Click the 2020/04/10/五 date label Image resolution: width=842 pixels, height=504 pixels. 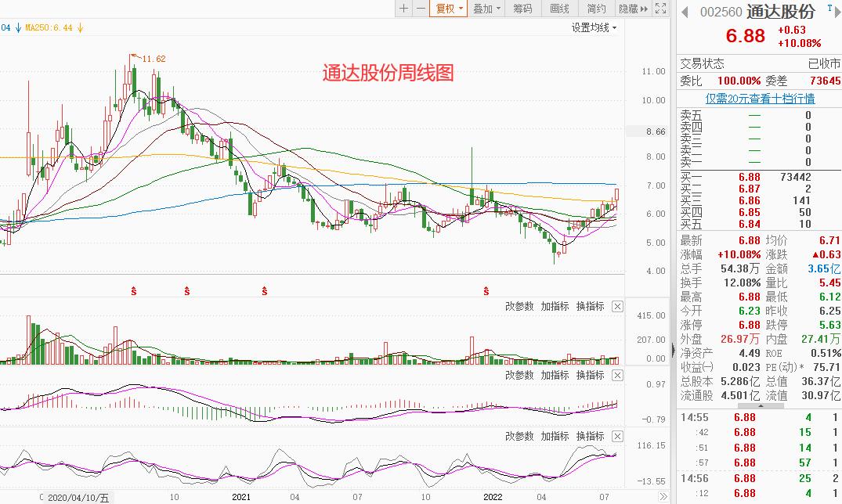pos(78,498)
